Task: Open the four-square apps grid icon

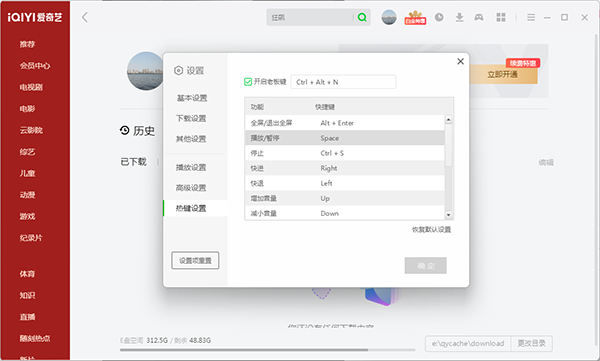Action: click(501, 17)
